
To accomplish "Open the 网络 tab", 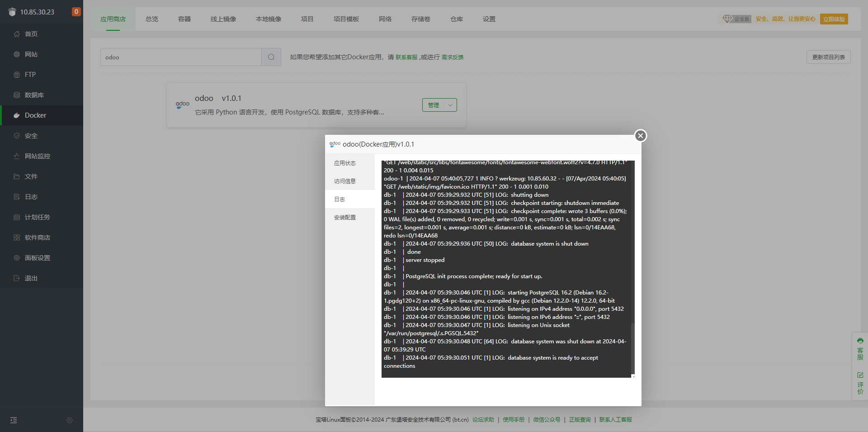I will [385, 19].
